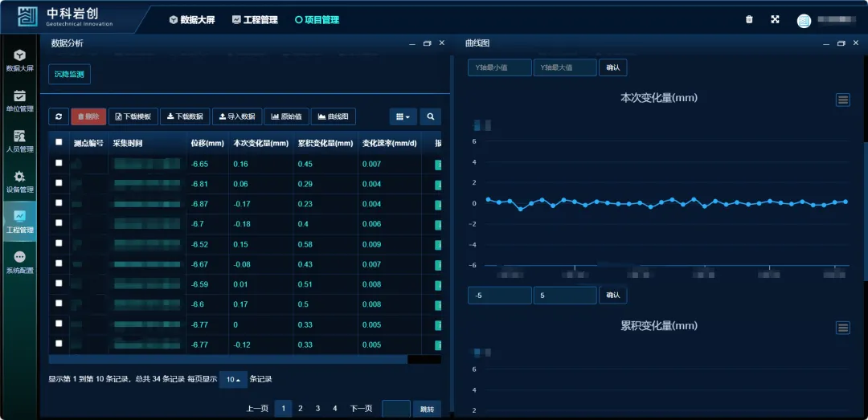
Task: Minimize the 曲线图 panel
Action: coord(826,43)
